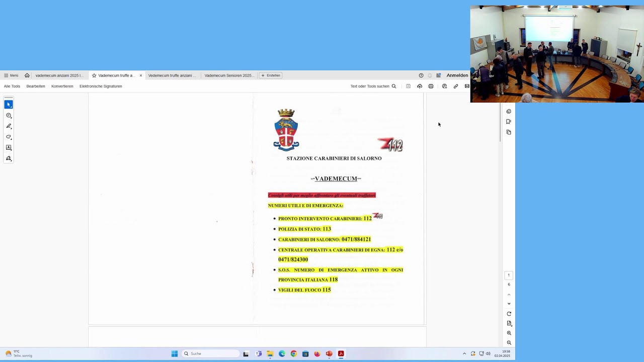This screenshot has height=362, width=644.
Task: Go to previous page up chevron
Action: (x=509, y=295)
